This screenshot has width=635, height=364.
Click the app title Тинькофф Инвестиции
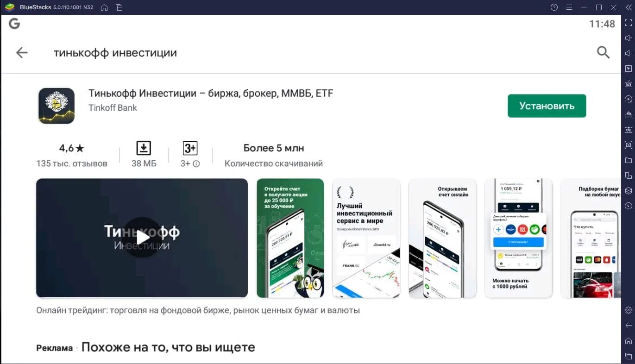click(x=211, y=93)
